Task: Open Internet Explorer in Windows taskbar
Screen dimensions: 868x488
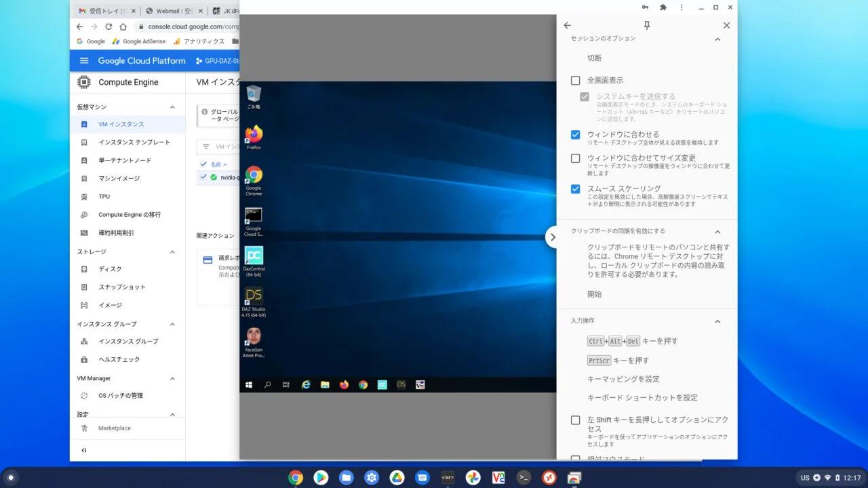Action: coord(306,384)
